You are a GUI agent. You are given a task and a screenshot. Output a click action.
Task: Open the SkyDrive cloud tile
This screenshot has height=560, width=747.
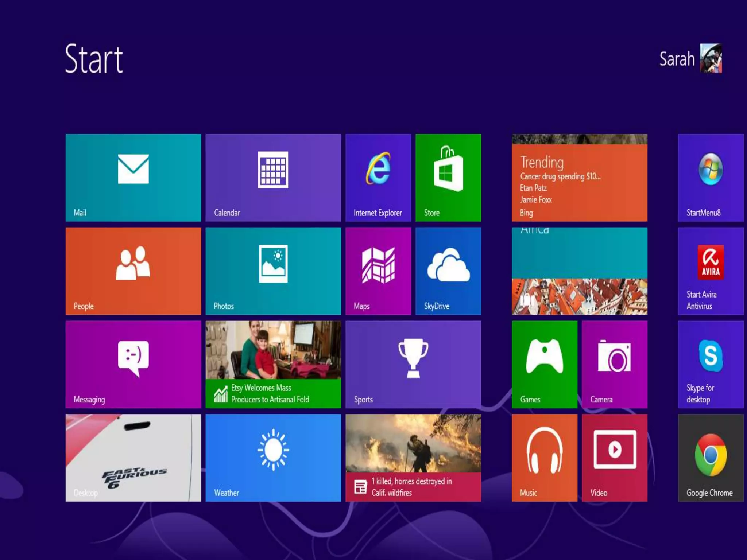pos(448,271)
